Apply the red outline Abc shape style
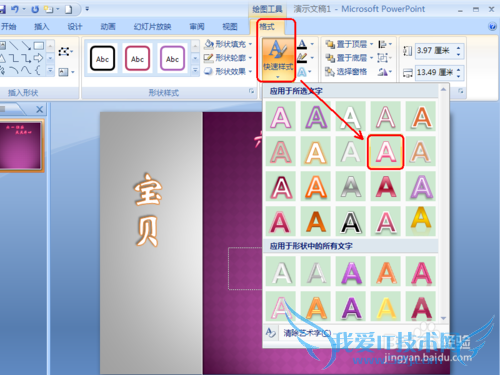Screen dimensions: 500x375 pyautogui.click(x=137, y=59)
